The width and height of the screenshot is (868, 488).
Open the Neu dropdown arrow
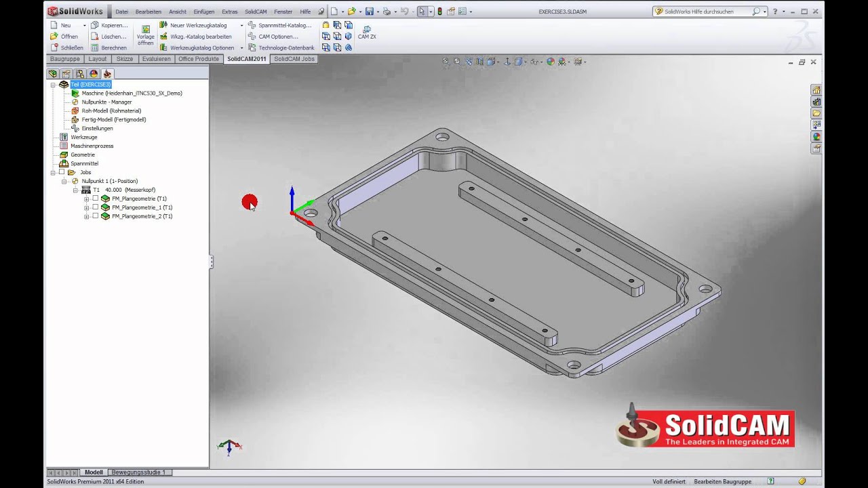84,26
